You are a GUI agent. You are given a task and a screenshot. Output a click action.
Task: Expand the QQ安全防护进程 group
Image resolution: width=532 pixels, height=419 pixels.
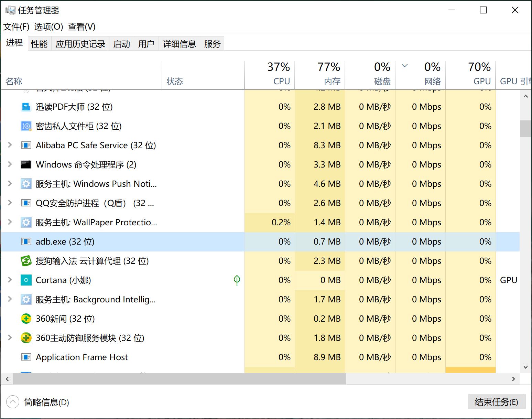[10, 203]
